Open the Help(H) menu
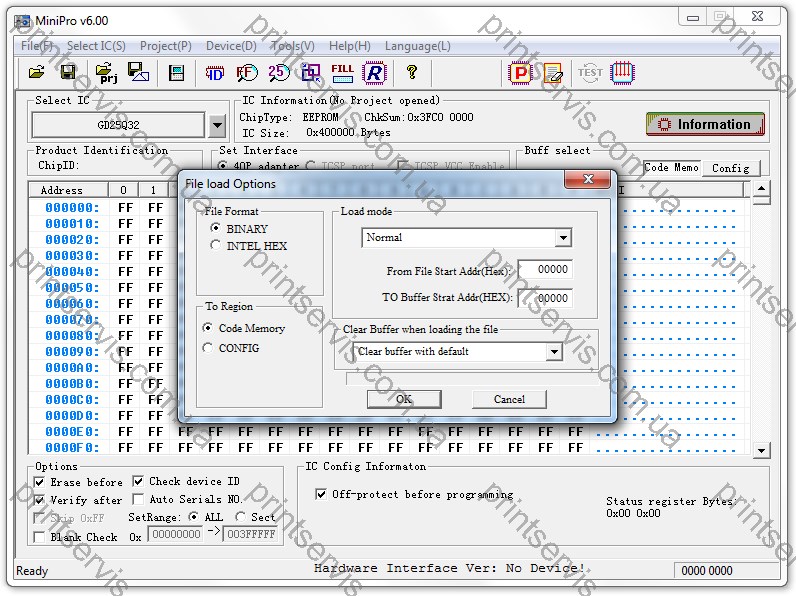The image size is (796, 596). pyautogui.click(x=349, y=46)
